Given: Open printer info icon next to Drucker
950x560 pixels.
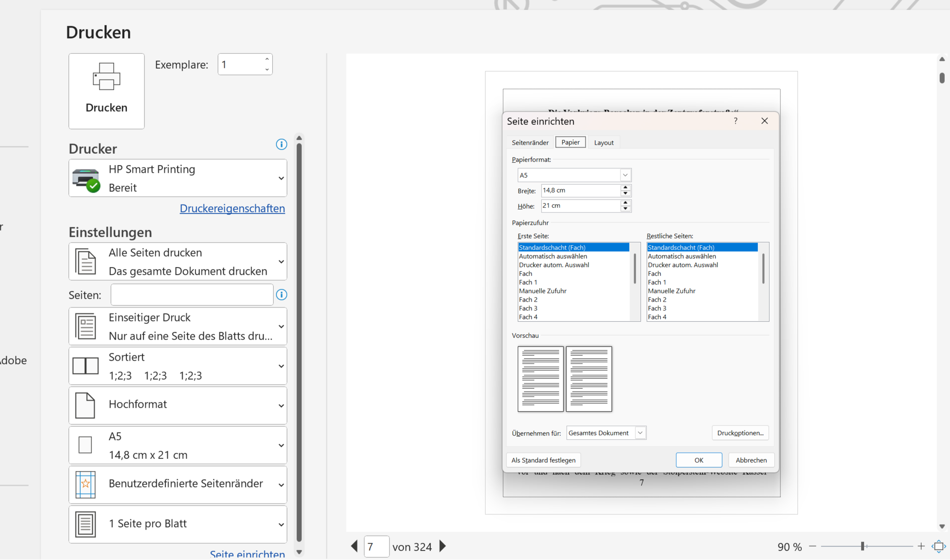Looking at the screenshot, I should (281, 144).
